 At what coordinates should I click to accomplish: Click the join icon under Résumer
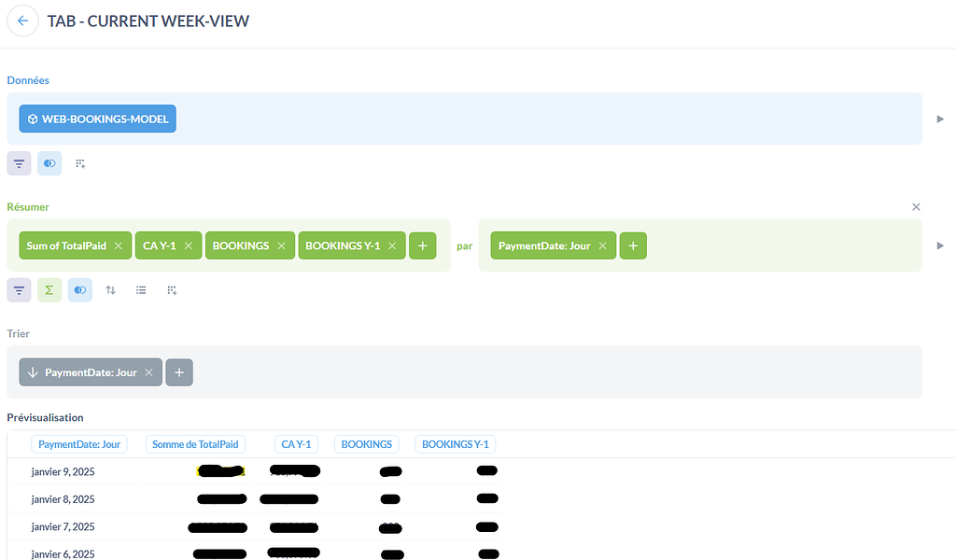coord(80,290)
